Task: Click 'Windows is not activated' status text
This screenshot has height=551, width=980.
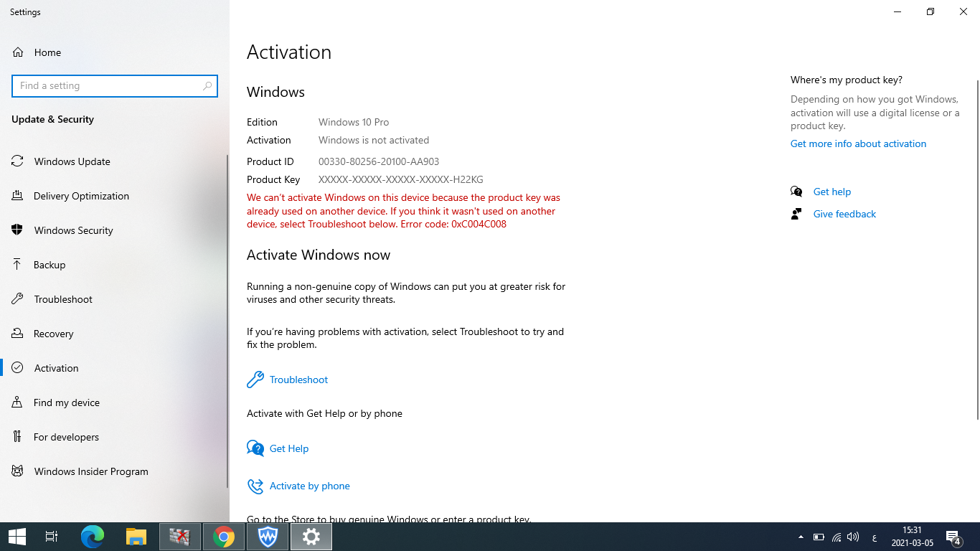Action: (x=374, y=140)
